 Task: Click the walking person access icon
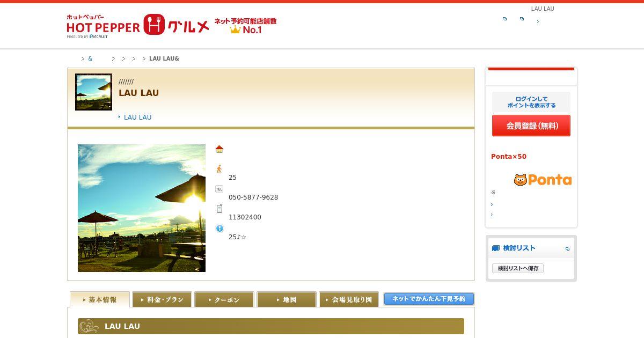pos(219,168)
